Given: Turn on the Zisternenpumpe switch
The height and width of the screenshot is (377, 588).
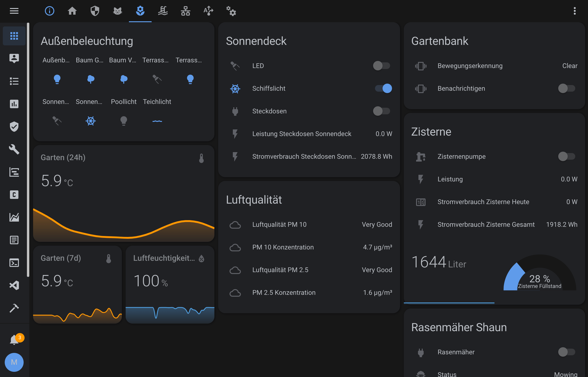Looking at the screenshot, I should [x=566, y=156].
